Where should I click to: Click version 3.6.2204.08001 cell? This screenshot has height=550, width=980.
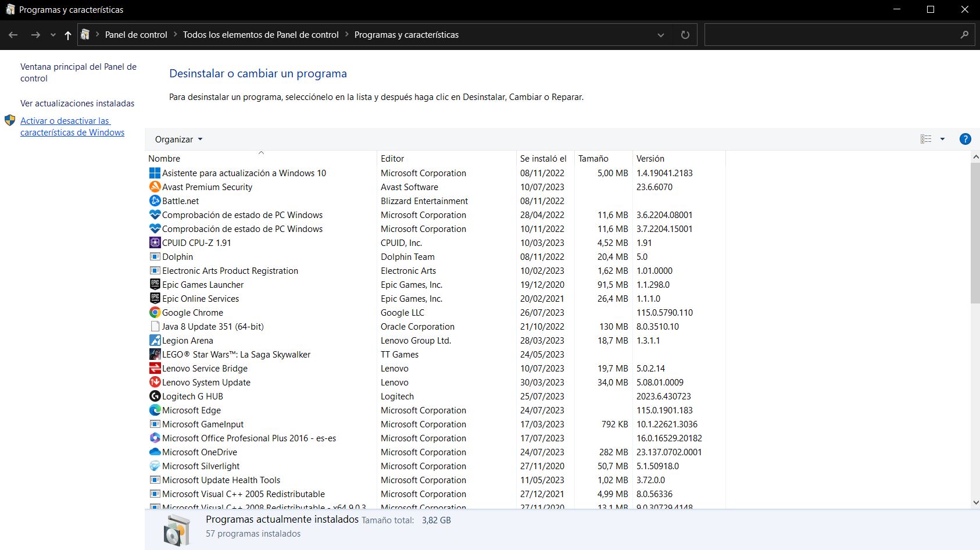click(664, 215)
